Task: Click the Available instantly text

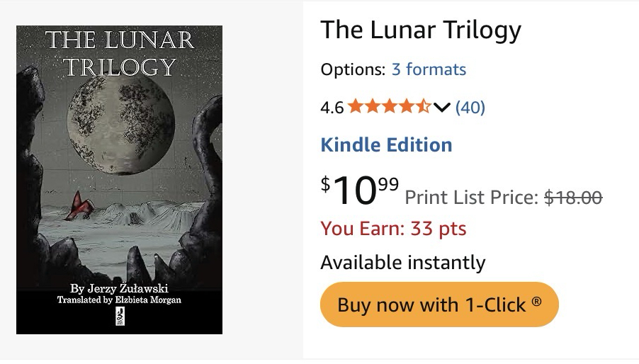Action: point(402,263)
